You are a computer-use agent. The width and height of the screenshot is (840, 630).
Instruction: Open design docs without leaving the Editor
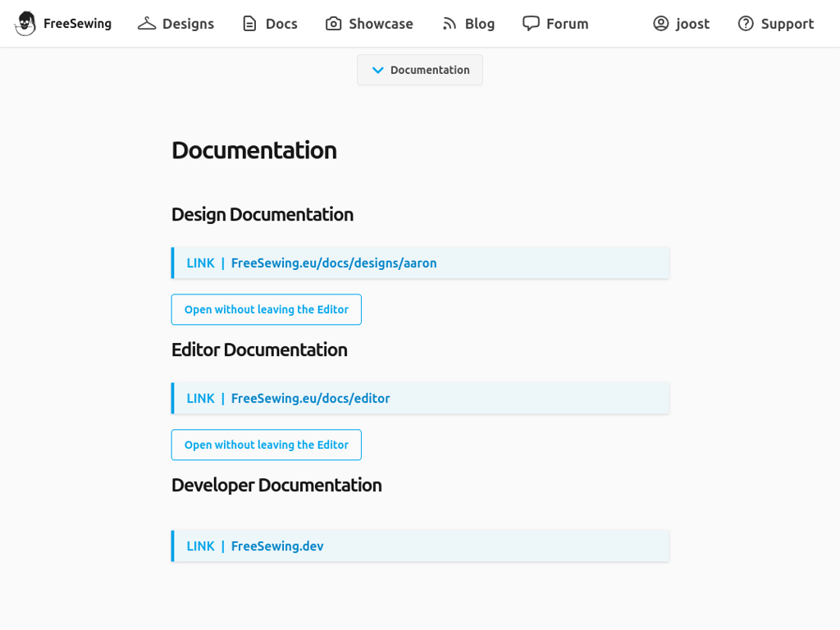click(267, 309)
